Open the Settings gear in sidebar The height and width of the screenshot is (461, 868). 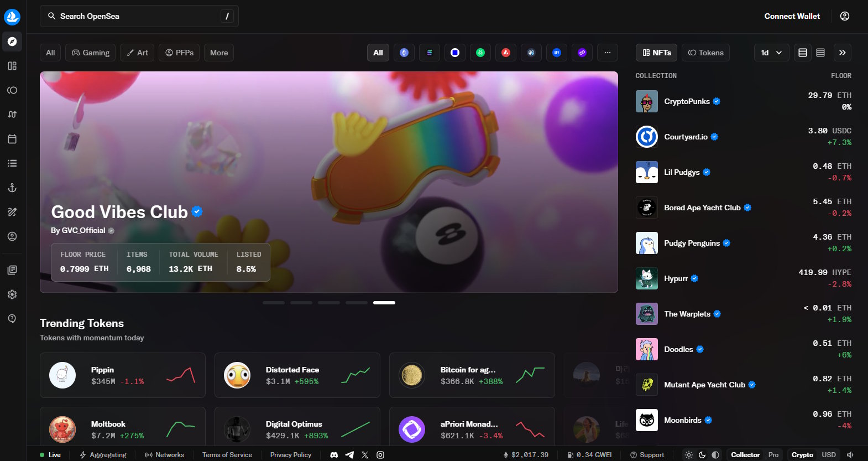pyautogui.click(x=12, y=294)
